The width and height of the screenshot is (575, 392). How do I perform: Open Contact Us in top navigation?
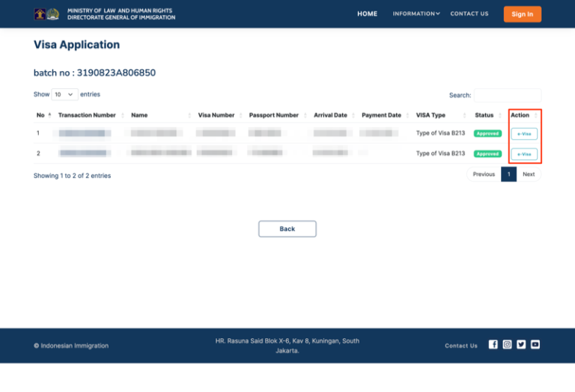tap(469, 13)
